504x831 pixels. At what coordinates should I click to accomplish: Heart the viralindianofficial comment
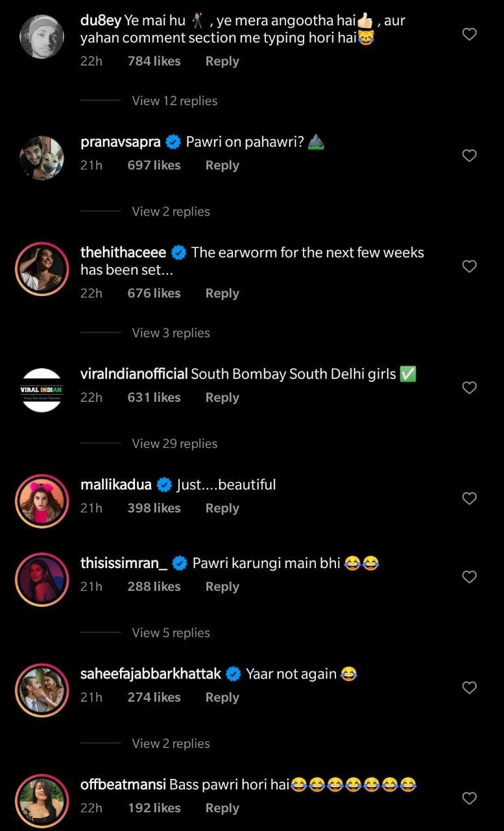pyautogui.click(x=469, y=388)
